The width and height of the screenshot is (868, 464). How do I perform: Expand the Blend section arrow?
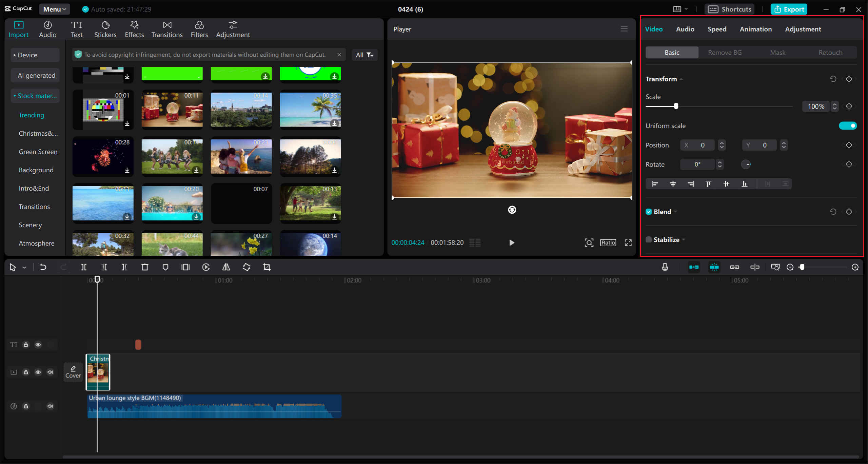(x=675, y=212)
